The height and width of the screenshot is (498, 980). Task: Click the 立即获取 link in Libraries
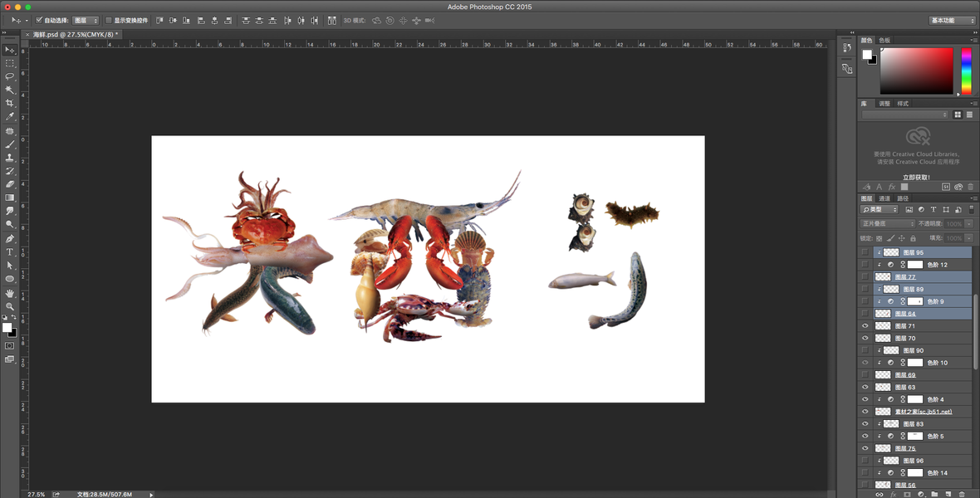click(x=917, y=177)
